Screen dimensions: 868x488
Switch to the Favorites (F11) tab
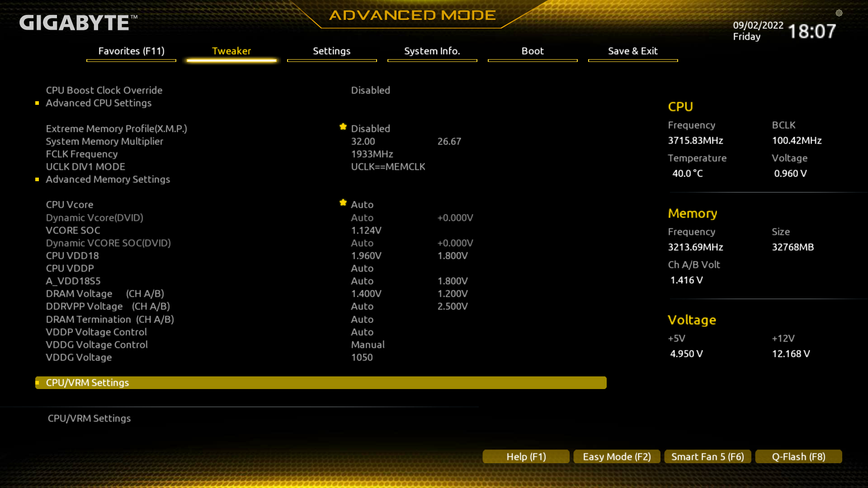[x=131, y=51]
